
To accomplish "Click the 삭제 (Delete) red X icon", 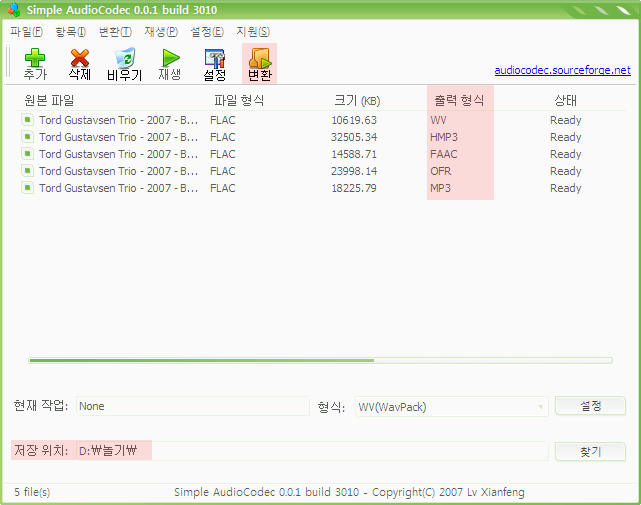I will 80,58.
